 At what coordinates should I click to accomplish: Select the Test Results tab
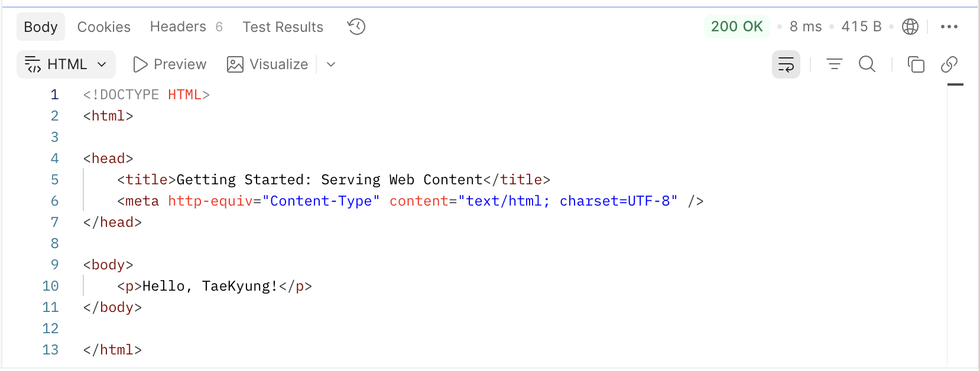(x=283, y=27)
